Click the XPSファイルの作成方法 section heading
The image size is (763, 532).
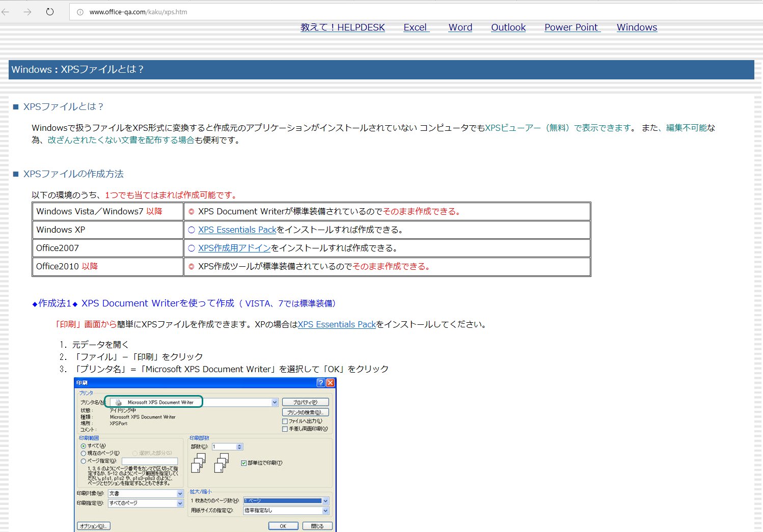click(x=73, y=174)
